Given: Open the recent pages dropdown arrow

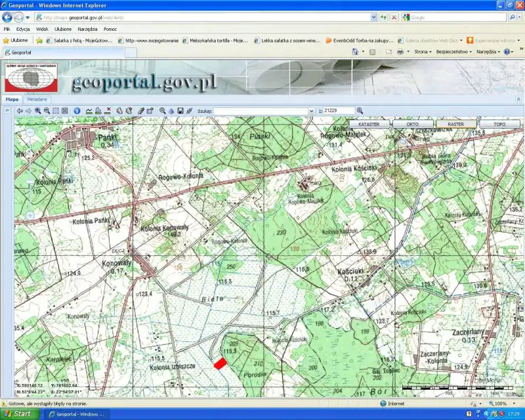Looking at the screenshot, I should click(28, 18).
